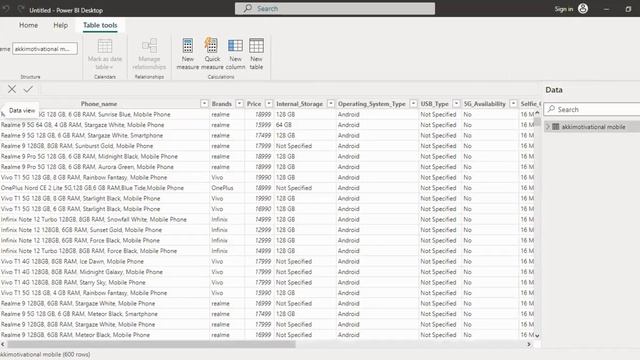Open the Operating_System_Type filter dropdown
640x360 pixels.
click(413, 104)
